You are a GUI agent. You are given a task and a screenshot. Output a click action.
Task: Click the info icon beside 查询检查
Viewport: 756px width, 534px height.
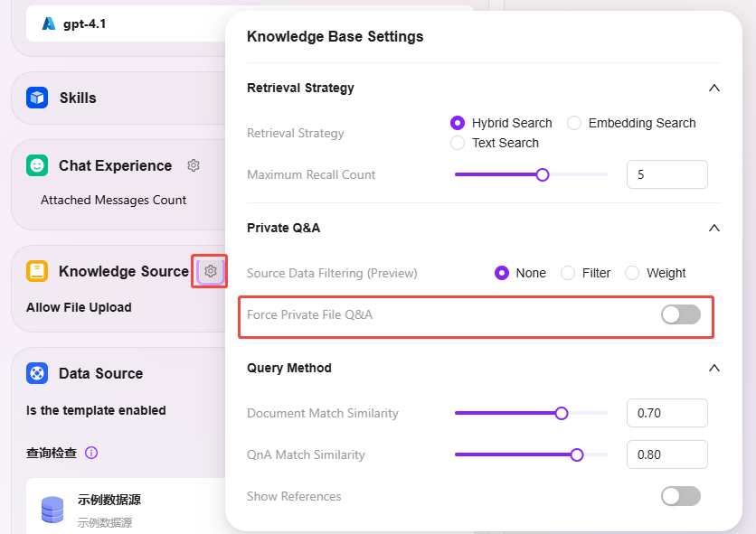click(x=91, y=453)
